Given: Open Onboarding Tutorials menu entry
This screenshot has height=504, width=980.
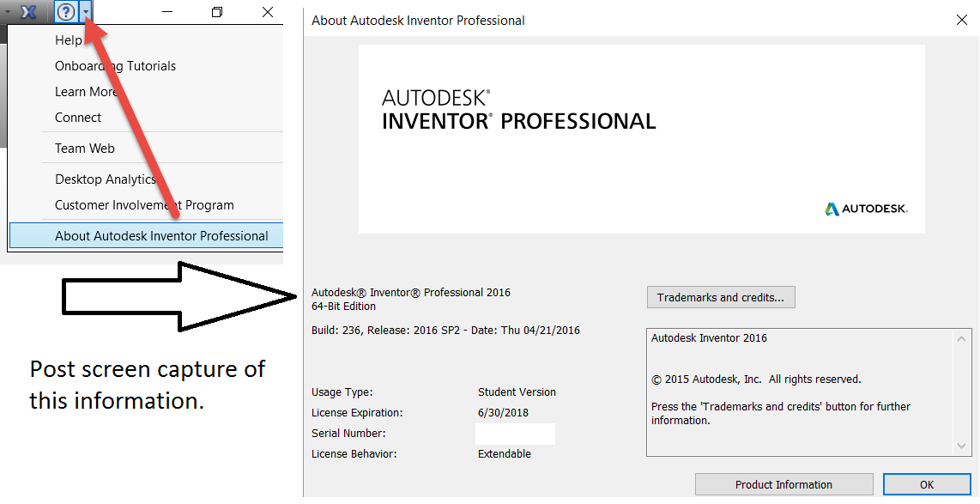Looking at the screenshot, I should point(115,66).
